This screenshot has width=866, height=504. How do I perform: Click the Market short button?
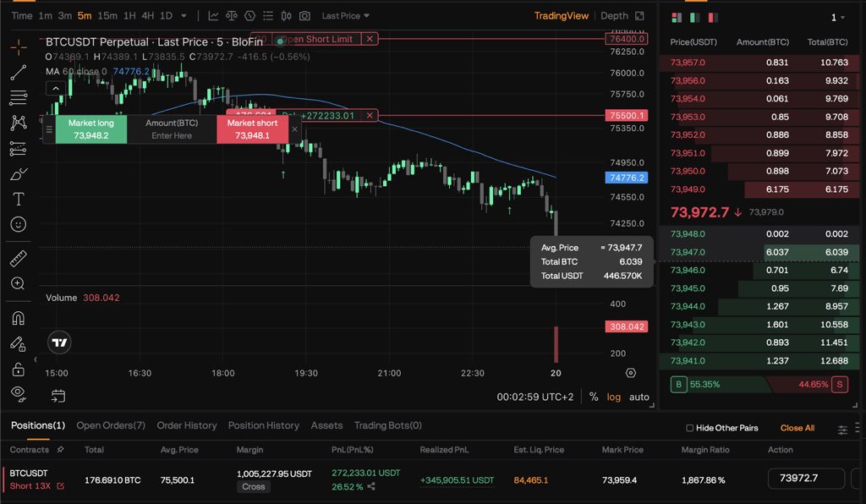[252, 129]
